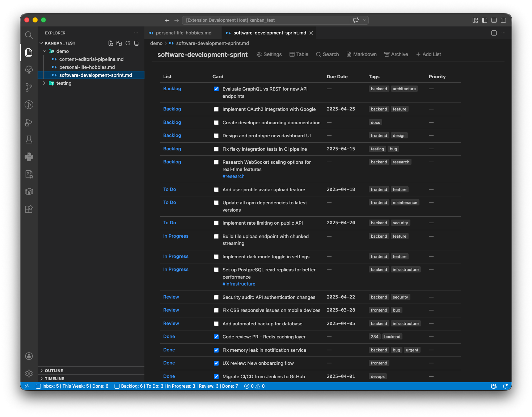Toggle primary side bar layout icon
This screenshot has height=417, width=532.
[x=485, y=20]
